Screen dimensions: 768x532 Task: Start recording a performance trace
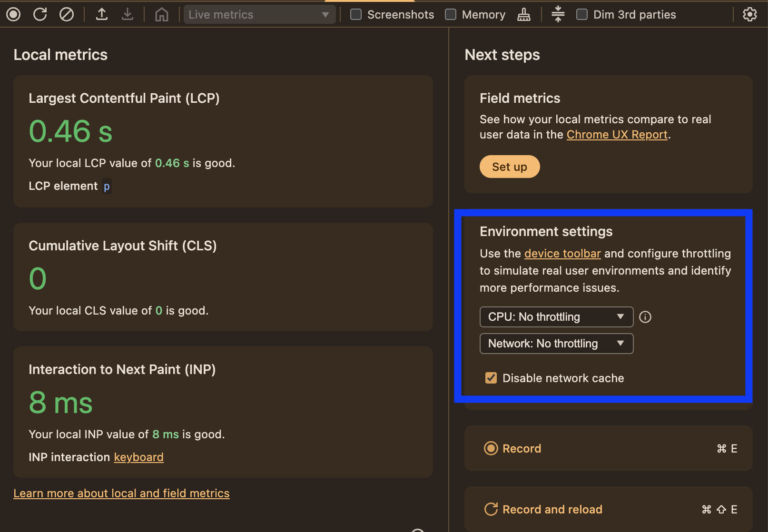pyautogui.click(x=13, y=14)
